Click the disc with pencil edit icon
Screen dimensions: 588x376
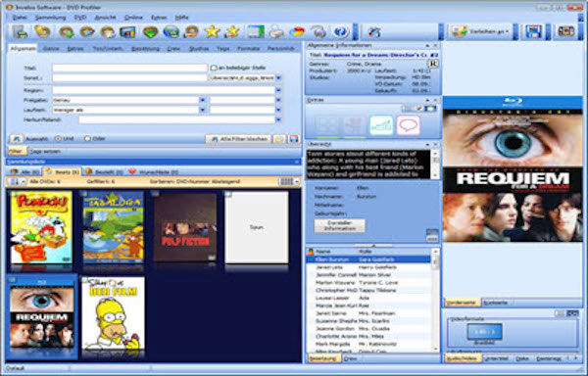tap(87, 32)
